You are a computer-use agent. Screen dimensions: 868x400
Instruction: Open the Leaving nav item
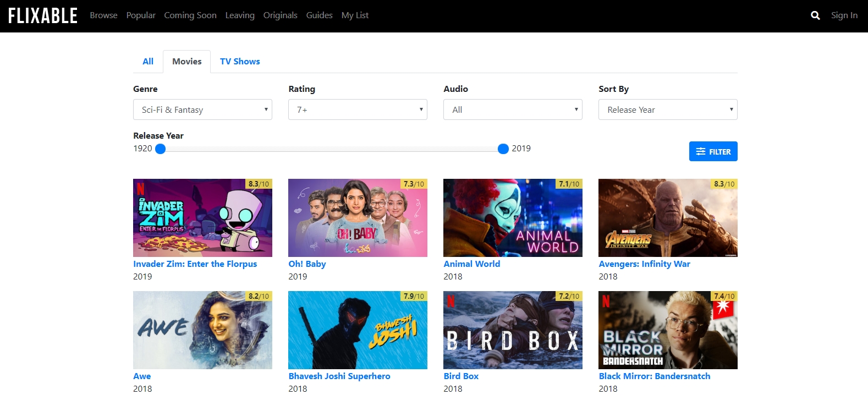[240, 15]
